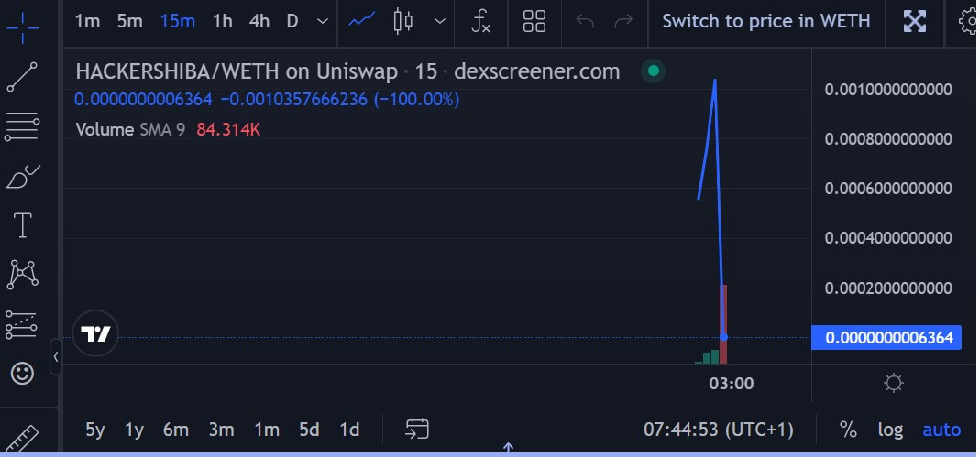The height and width of the screenshot is (457, 980).
Task: Open the XABCD pattern tools
Action: [23, 275]
